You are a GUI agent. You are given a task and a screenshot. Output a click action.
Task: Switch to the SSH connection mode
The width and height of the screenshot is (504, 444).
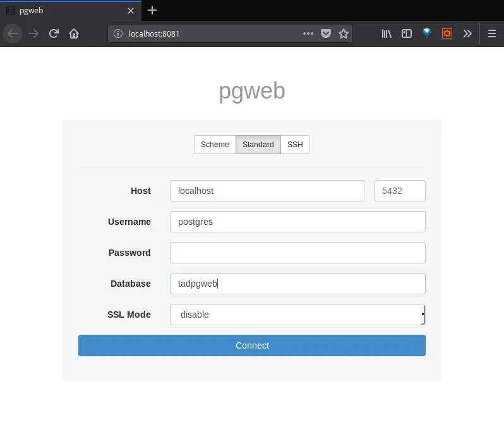click(x=295, y=145)
